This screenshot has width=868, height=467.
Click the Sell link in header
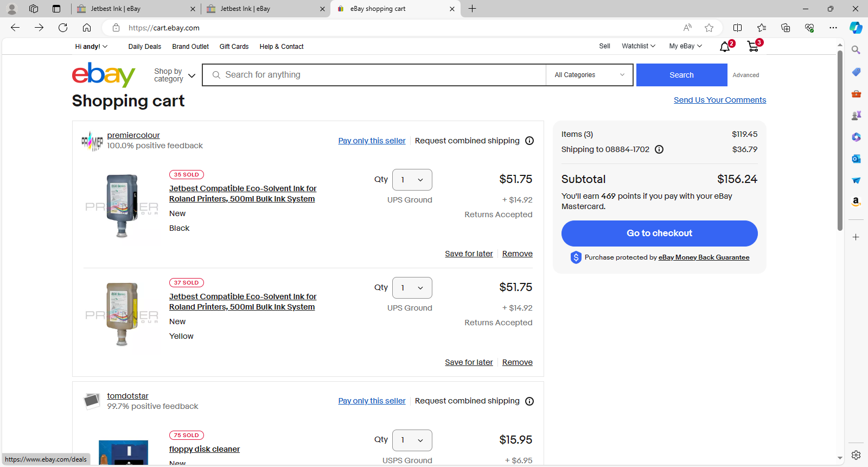(604, 46)
